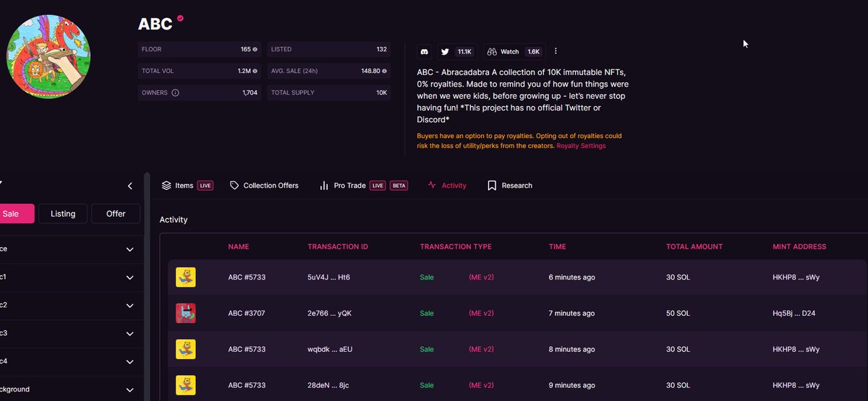The height and width of the screenshot is (401, 868).
Task: Click the 50 SOL total amount
Action: 680,314
